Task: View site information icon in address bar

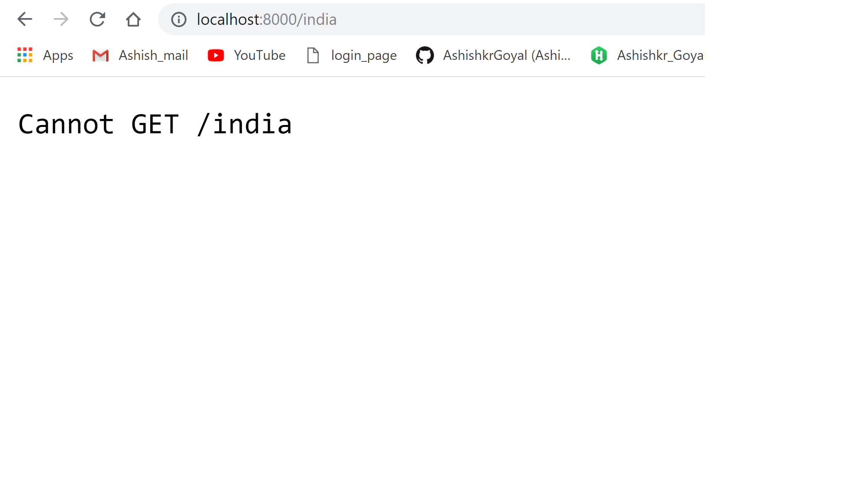Action: pos(179,19)
